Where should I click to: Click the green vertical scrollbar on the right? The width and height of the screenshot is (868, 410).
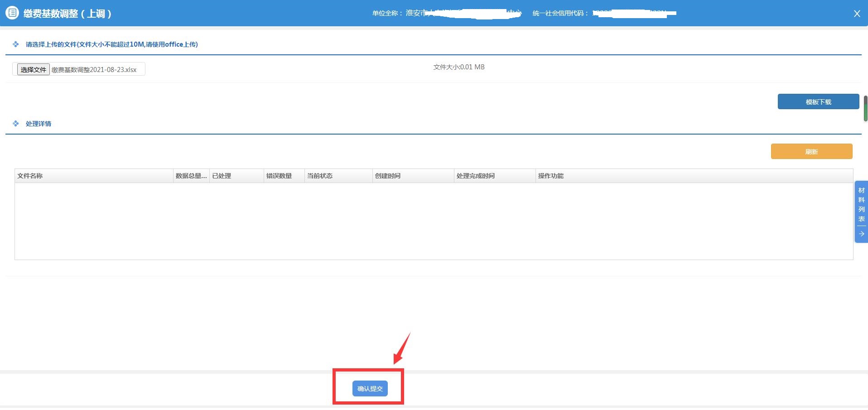coord(865,109)
